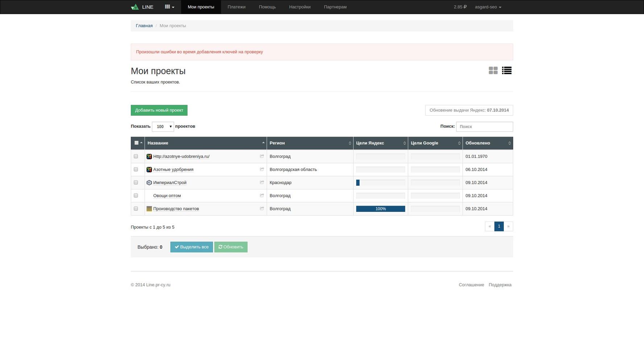
Task: Click next page » pagination button
Action: (508, 226)
